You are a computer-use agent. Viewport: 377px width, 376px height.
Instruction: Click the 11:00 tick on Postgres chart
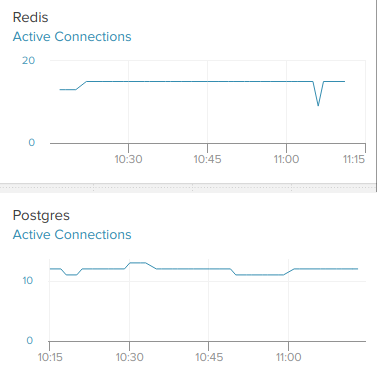tap(288, 357)
